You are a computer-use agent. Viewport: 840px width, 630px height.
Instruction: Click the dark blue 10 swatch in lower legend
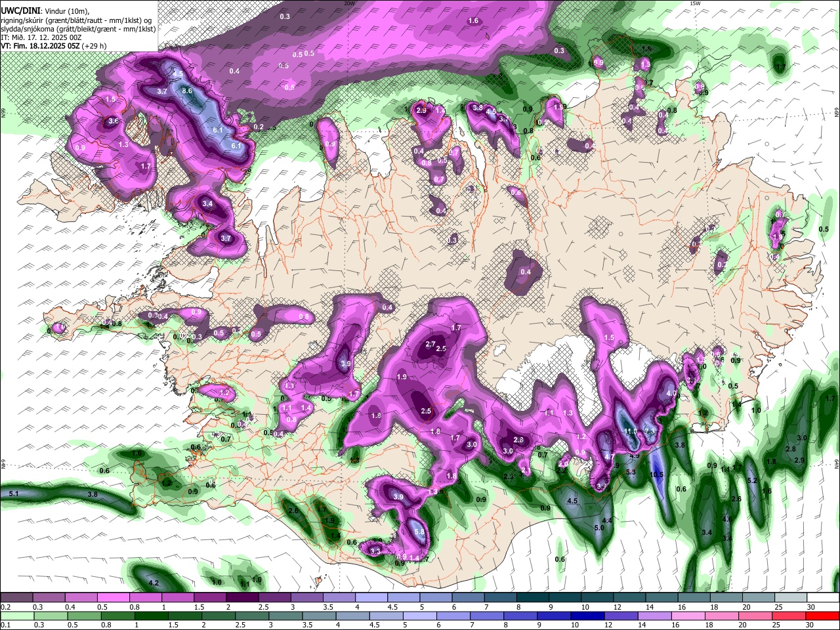(x=587, y=616)
